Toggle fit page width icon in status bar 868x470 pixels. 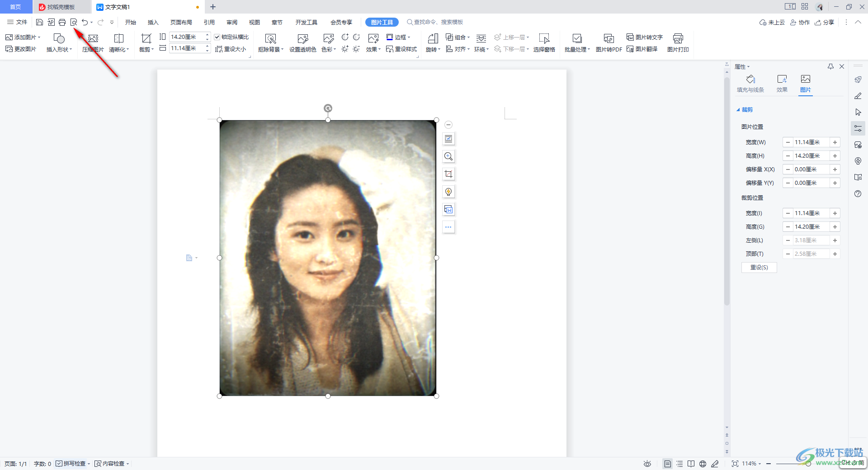(735, 464)
